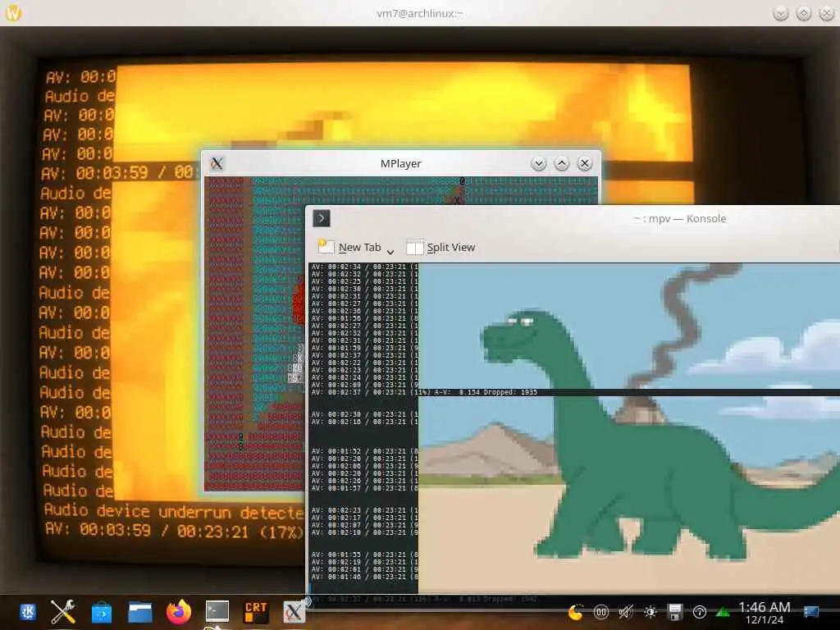Viewport: 840px width, 630px height.
Task: Click the Konsole prompt icon in titlebar
Action: 322,218
